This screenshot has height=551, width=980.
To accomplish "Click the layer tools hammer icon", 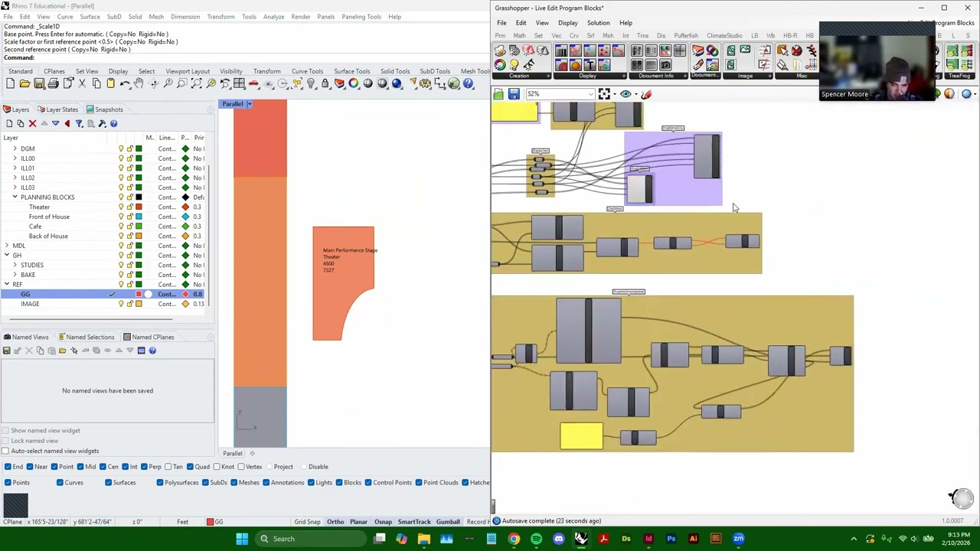I will tap(102, 123).
